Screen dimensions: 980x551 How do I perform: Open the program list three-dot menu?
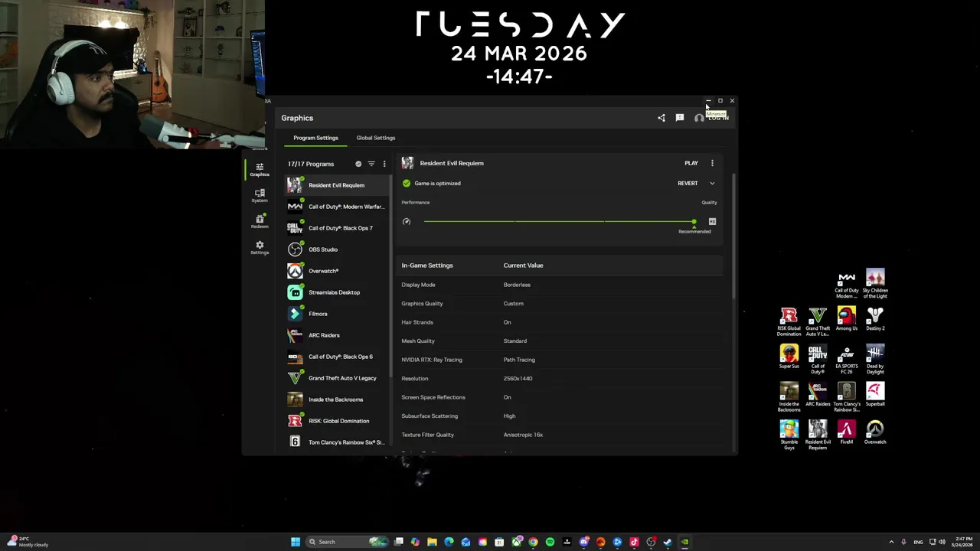pyautogui.click(x=384, y=164)
